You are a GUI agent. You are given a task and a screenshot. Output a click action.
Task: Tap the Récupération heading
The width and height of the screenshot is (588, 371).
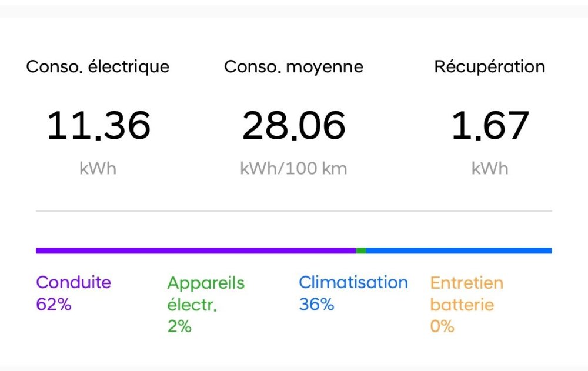coord(489,67)
